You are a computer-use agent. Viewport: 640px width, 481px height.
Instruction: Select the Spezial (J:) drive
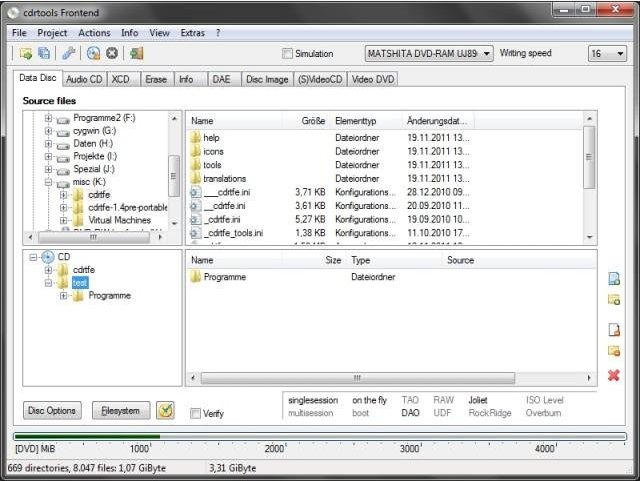coord(93,169)
